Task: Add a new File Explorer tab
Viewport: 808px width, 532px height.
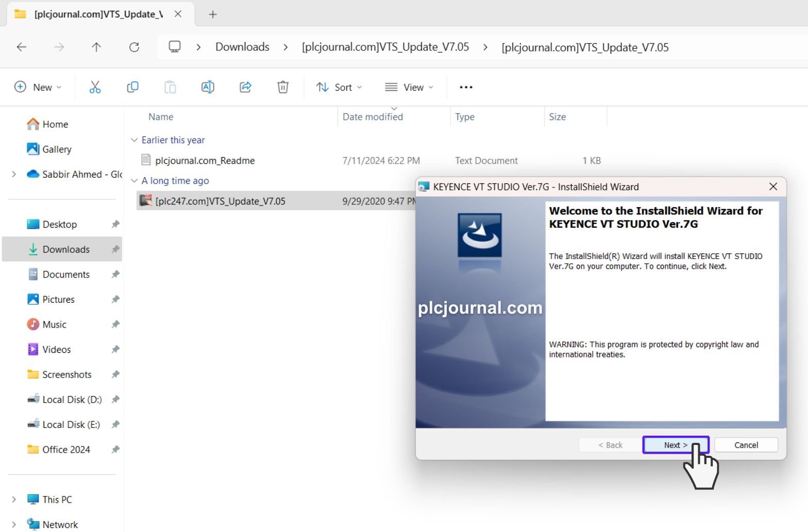Action: [213, 14]
